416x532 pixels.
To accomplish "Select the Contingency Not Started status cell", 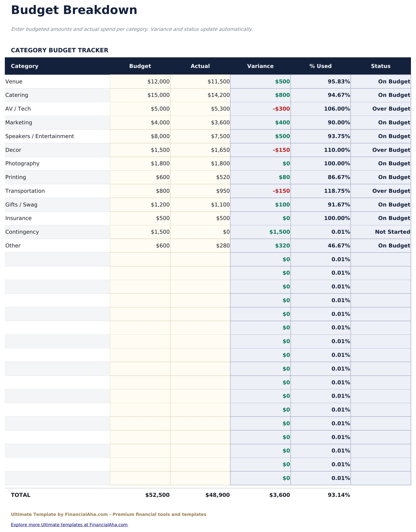I will (x=392, y=232).
